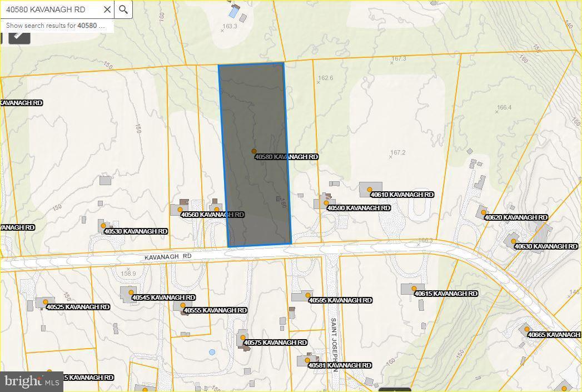Viewport: 582px width, 392px height.
Task: Click the 40615 Kavanagh Rd orange dot
Action: coord(414,289)
